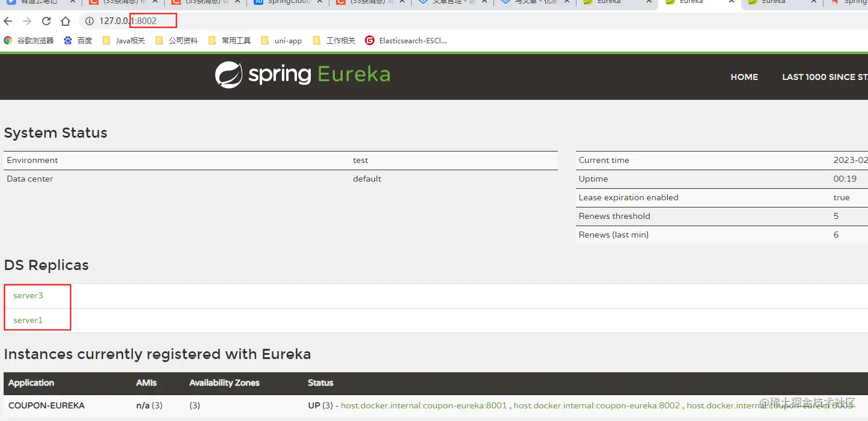Open the server1 replica link
868x421 pixels.
(x=28, y=320)
